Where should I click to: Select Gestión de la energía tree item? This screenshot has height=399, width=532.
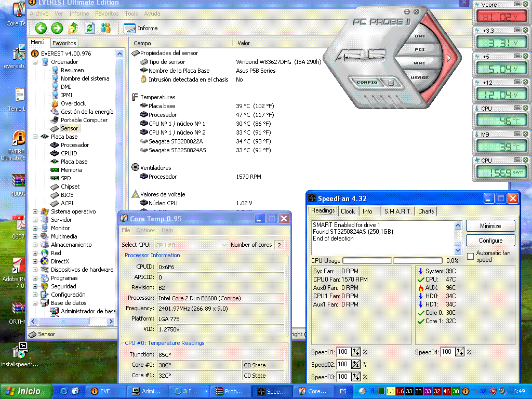coord(87,112)
